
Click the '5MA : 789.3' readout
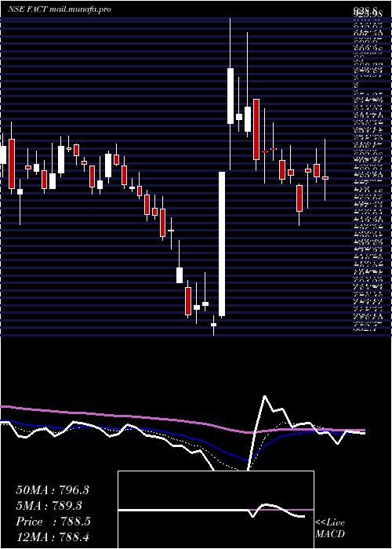[49, 506]
